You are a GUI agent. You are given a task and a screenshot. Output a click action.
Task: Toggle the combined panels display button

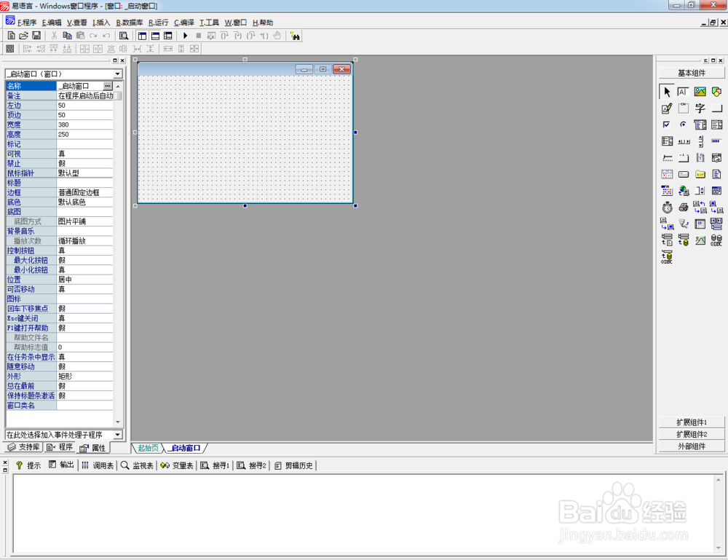coord(168,36)
